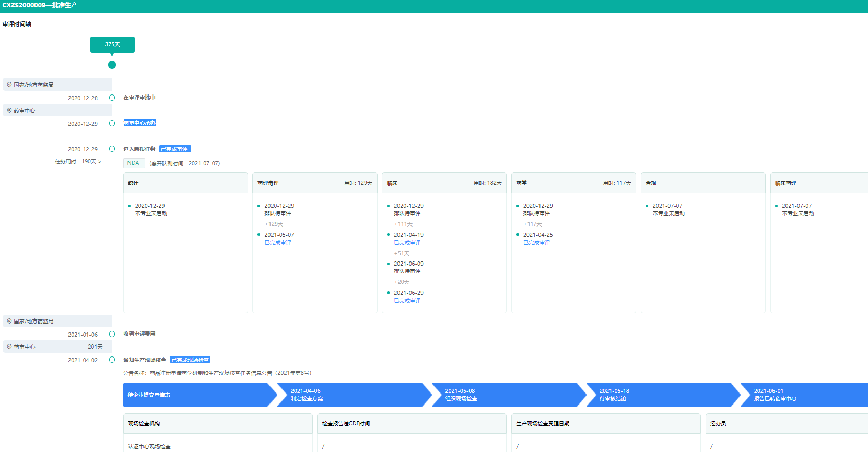
Task: Select the timeline circle for 2021-04-02
Action: click(112, 360)
